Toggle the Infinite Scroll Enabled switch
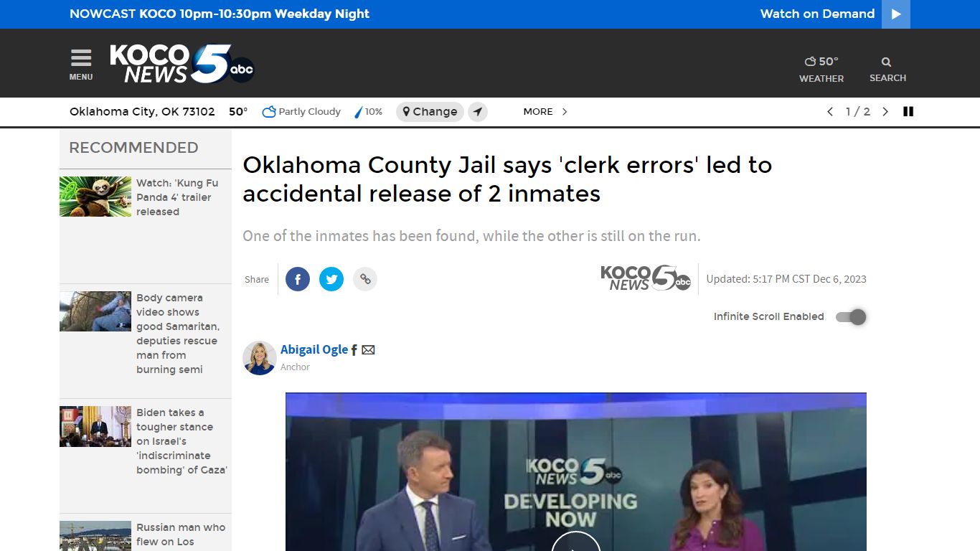Screen dimensions: 980x551 tap(852, 317)
